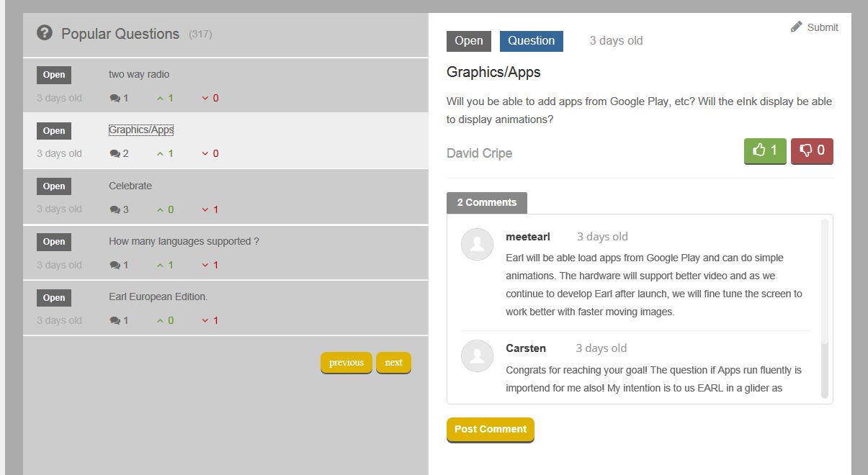Image resolution: width=868 pixels, height=475 pixels.
Task: Upvote the Graphics/Apps question with green thumbs-up
Action: [765, 151]
